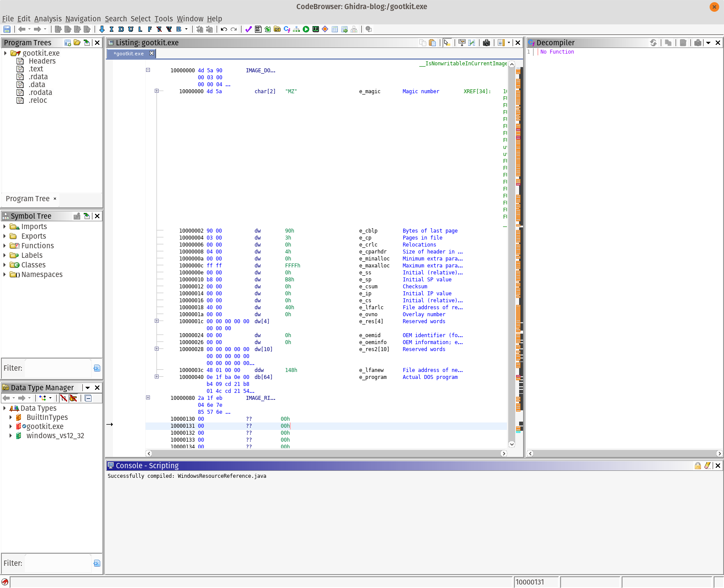Expand the e_res[4] array row
Viewport: 724px width, 588px height.
click(x=156, y=321)
